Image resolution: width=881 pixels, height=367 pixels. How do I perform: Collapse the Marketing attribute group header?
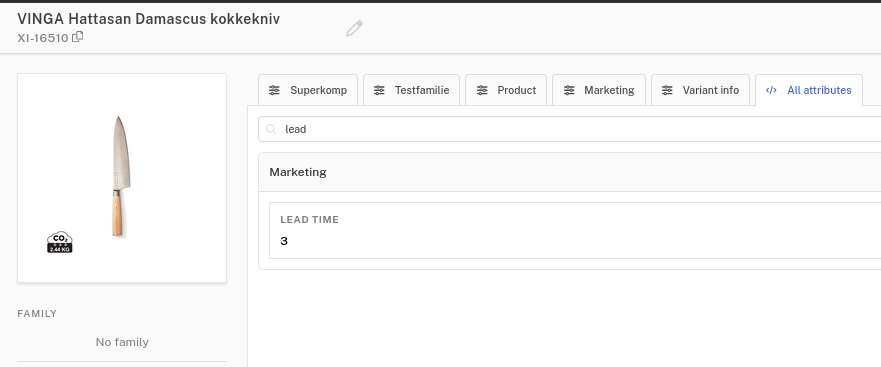click(570, 172)
